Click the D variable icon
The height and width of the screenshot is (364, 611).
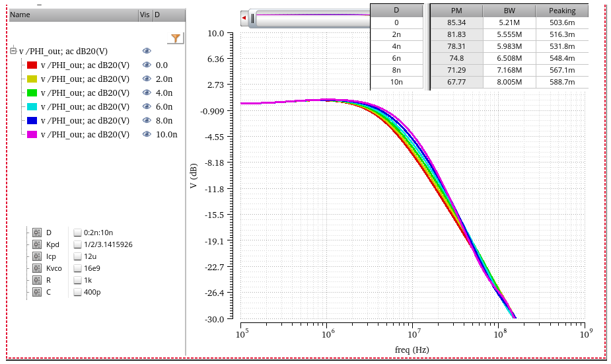tap(37, 233)
